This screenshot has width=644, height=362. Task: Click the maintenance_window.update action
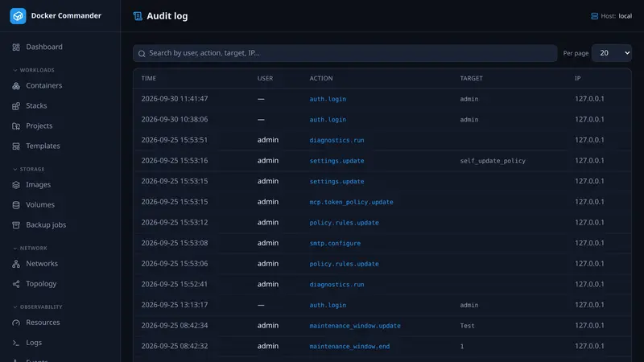(x=355, y=326)
